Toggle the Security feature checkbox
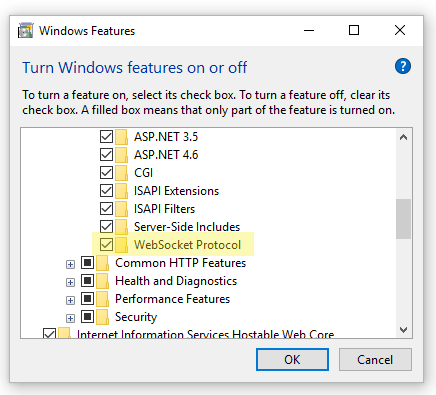436x395 pixels. coord(88,317)
